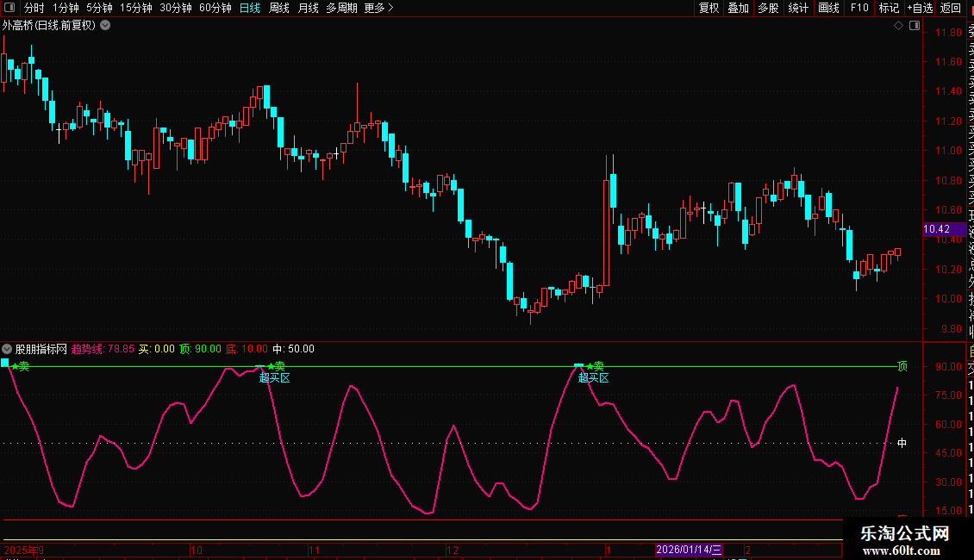Click the 9.80 price axis label
The width and height of the screenshot is (974, 560).
[951, 328]
